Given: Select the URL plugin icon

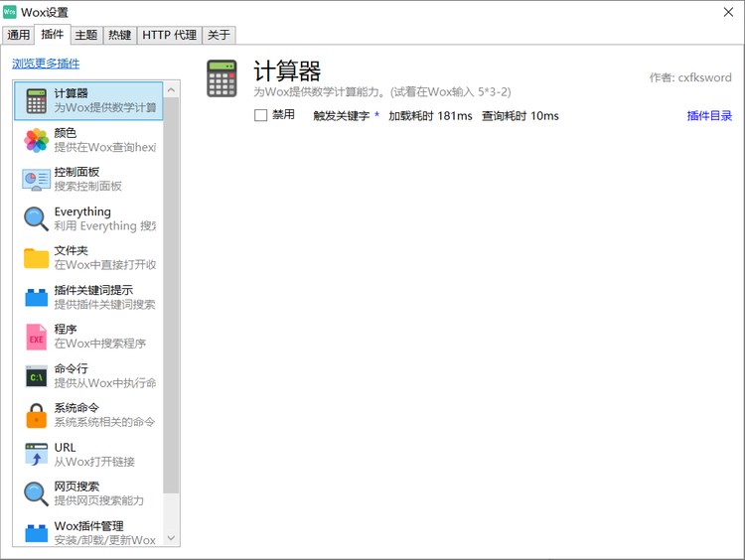Looking at the screenshot, I should click(x=36, y=454).
